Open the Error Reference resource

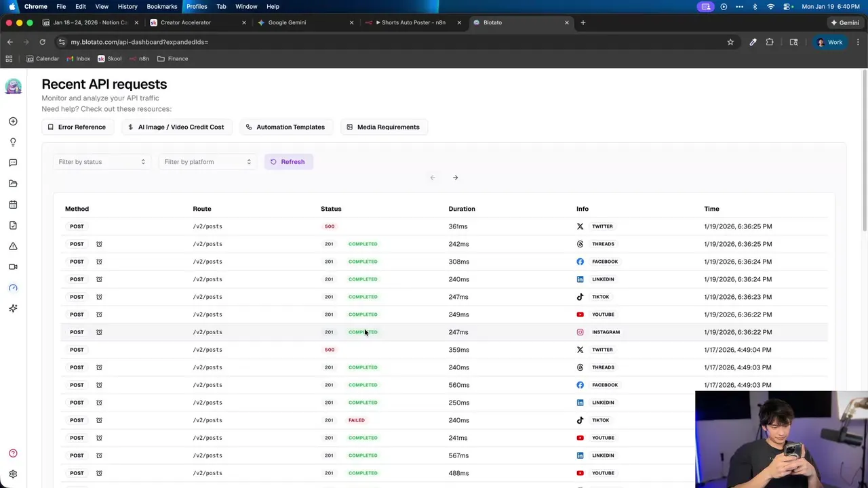(x=77, y=127)
